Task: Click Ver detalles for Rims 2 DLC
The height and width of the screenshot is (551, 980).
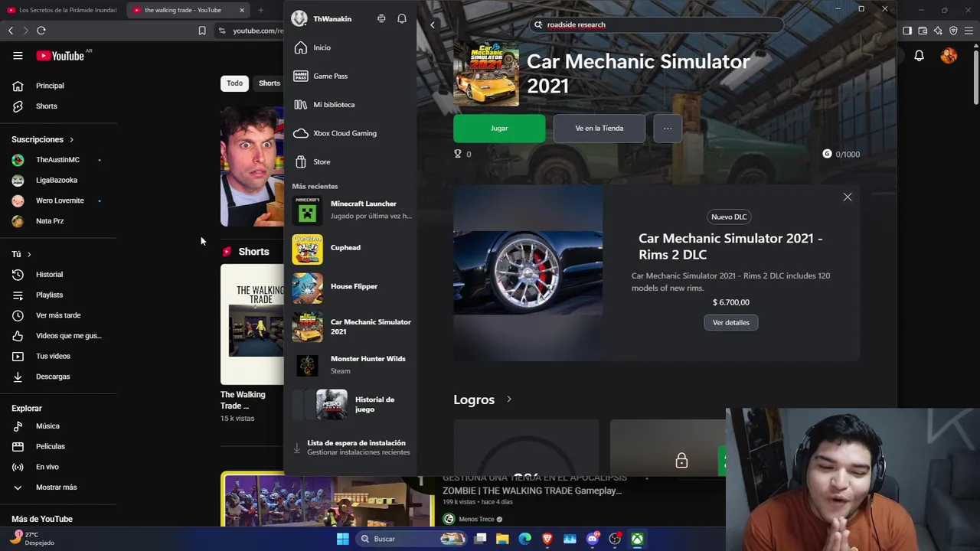Action: [731, 322]
